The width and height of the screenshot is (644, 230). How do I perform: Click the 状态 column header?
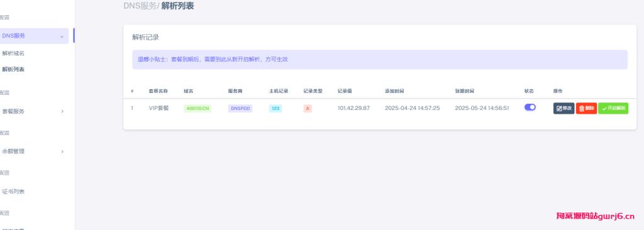coord(529,90)
